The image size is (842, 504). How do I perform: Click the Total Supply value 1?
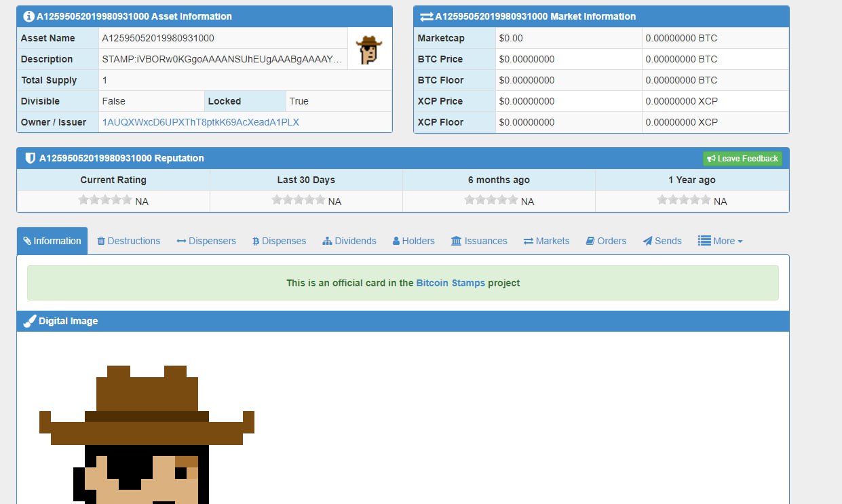click(x=104, y=80)
